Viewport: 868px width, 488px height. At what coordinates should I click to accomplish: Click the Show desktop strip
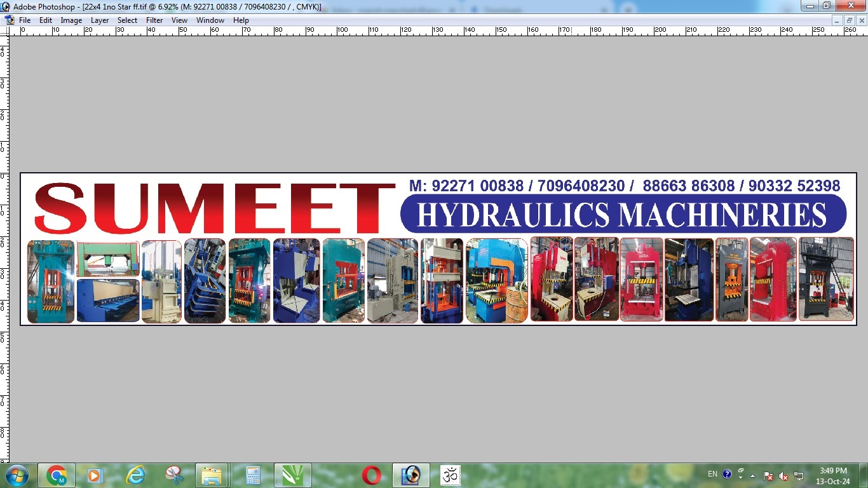pyautogui.click(x=864, y=475)
